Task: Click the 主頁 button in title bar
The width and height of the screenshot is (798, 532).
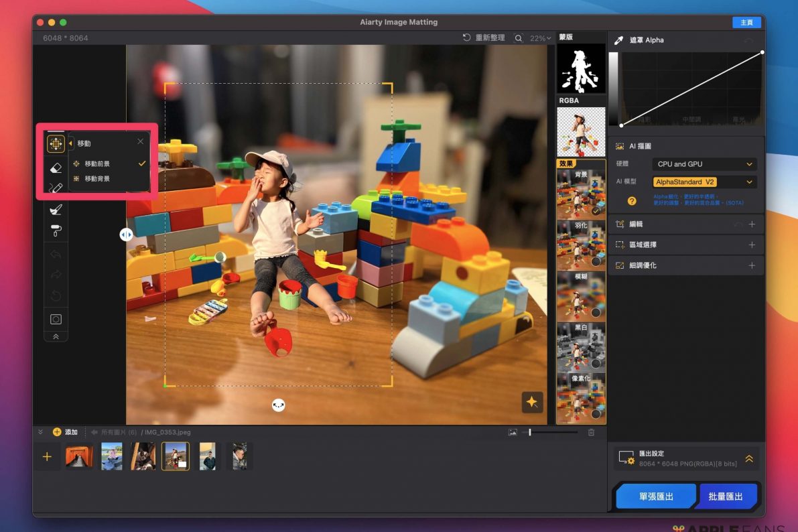Action: [x=746, y=22]
